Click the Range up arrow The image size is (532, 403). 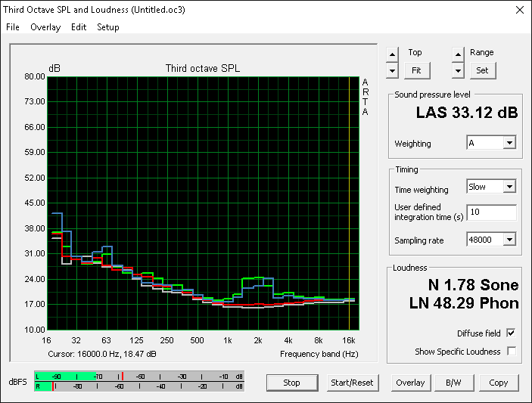click(458, 54)
